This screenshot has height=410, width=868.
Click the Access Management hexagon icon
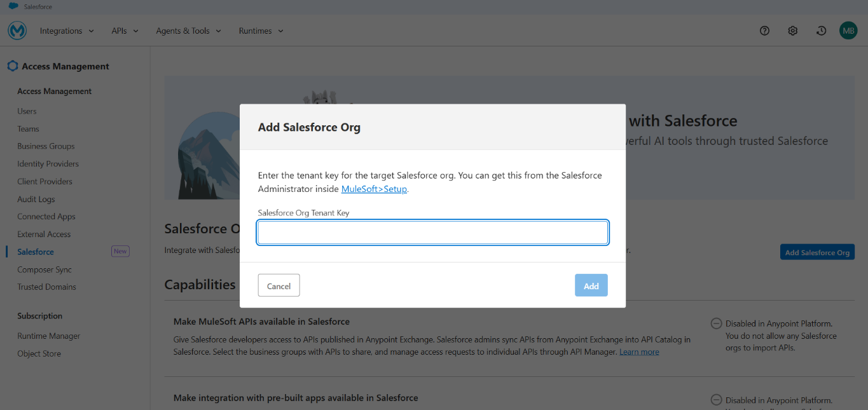13,66
